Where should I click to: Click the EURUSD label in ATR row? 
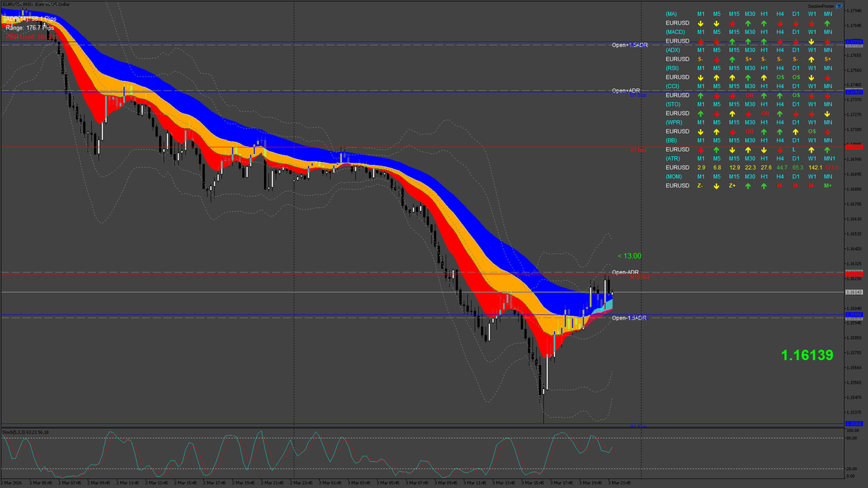[x=678, y=168]
